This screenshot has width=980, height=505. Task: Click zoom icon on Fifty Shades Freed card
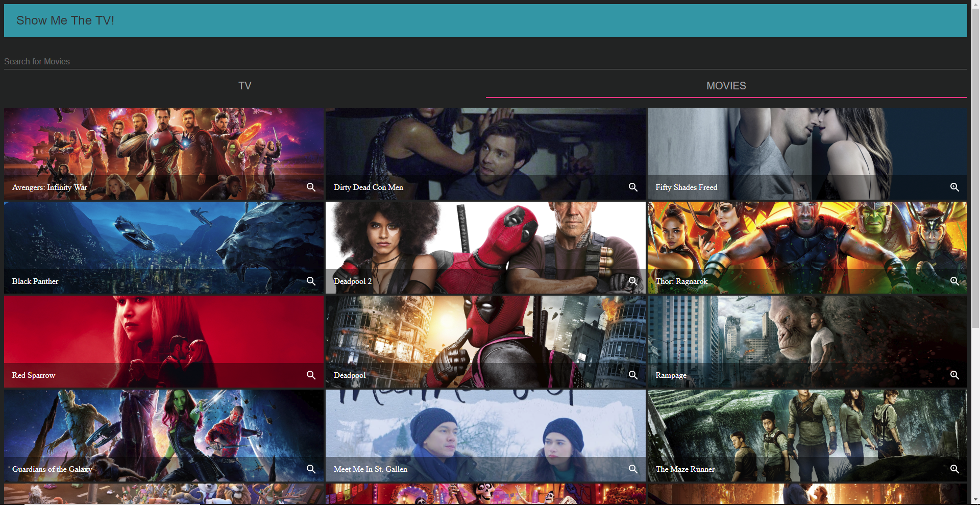coord(954,187)
